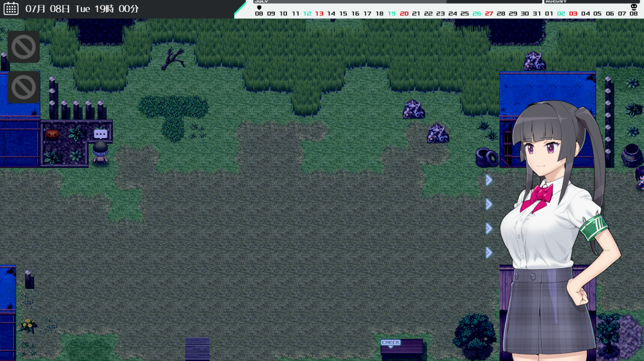644x361 pixels.
Task: Select date 31 on the calendar strip
Action: pyautogui.click(x=537, y=14)
